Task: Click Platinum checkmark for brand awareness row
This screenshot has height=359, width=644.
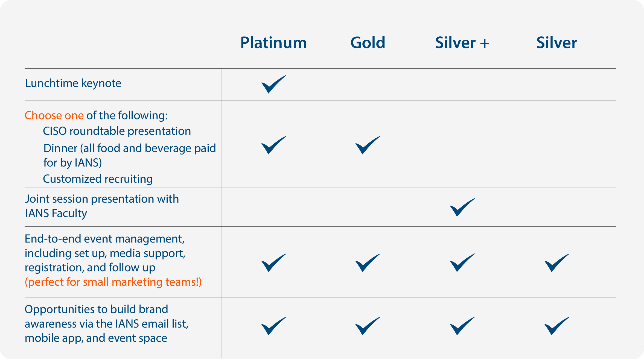Action: click(273, 326)
